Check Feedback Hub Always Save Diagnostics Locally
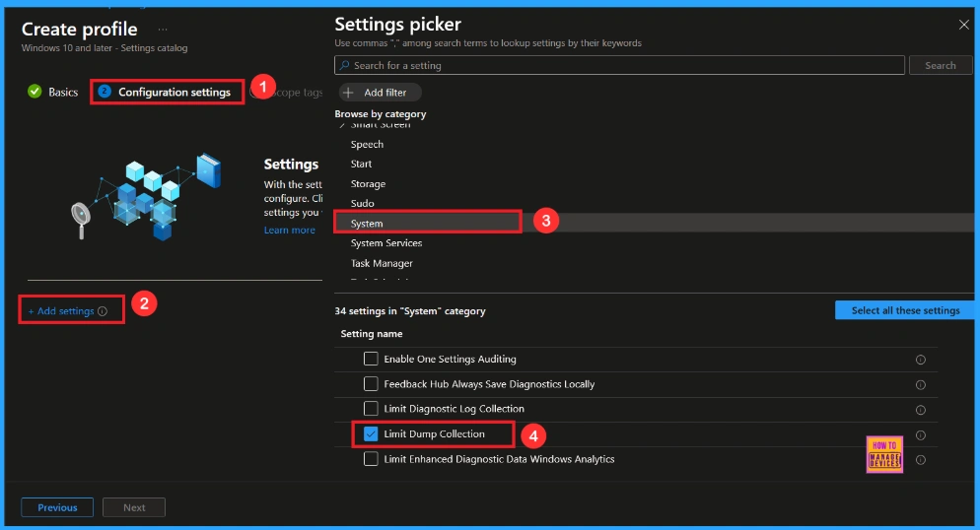This screenshot has height=530, width=980. (x=371, y=384)
